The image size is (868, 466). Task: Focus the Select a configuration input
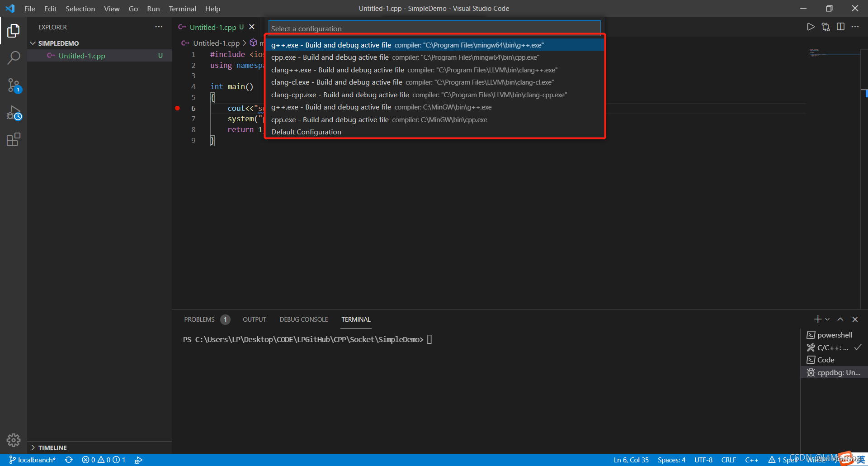pos(434,29)
